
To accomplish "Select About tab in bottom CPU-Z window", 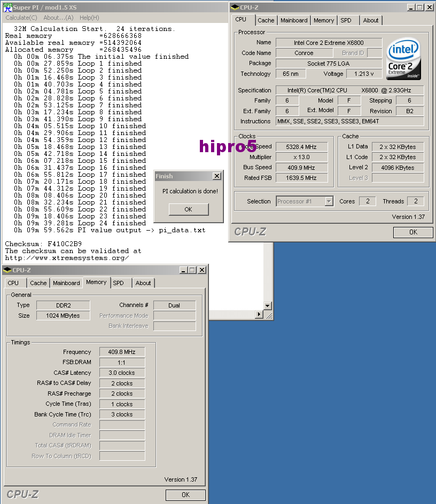I will pos(143,283).
